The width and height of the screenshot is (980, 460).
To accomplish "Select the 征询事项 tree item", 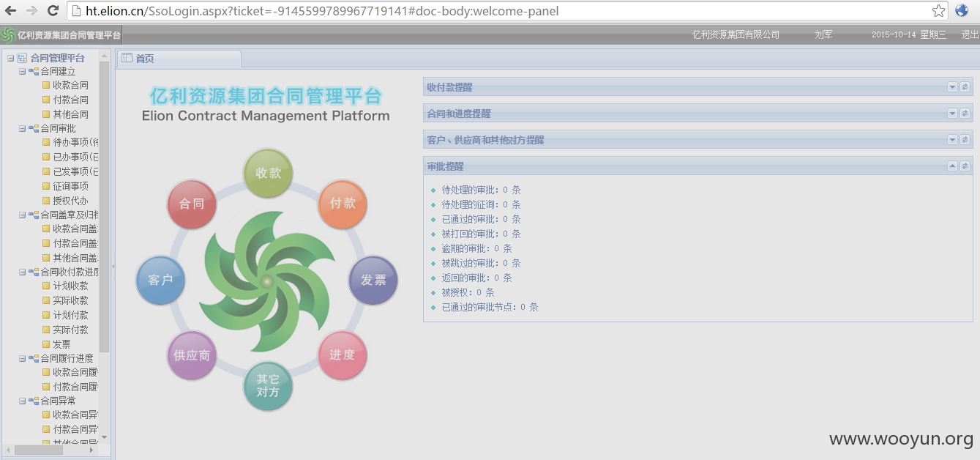I will (70, 186).
